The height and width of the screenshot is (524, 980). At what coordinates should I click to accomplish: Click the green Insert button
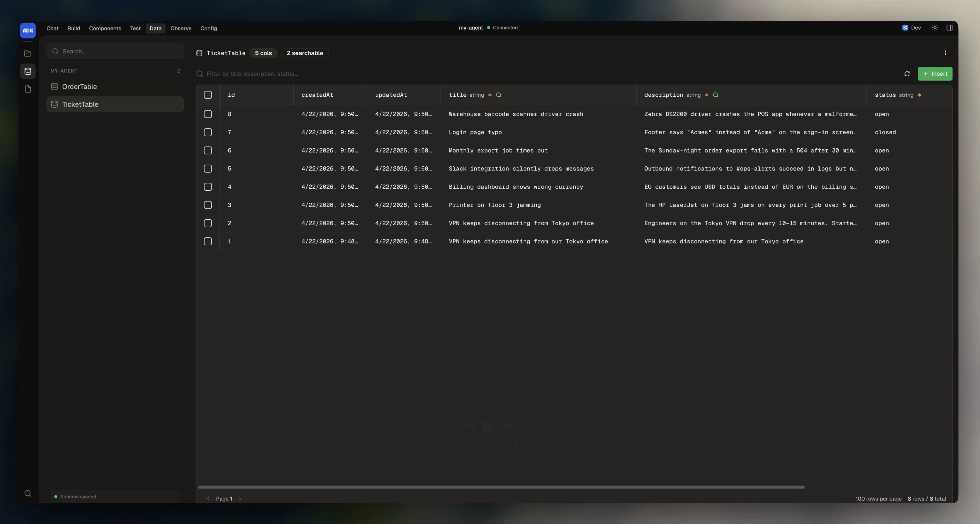[x=935, y=74]
